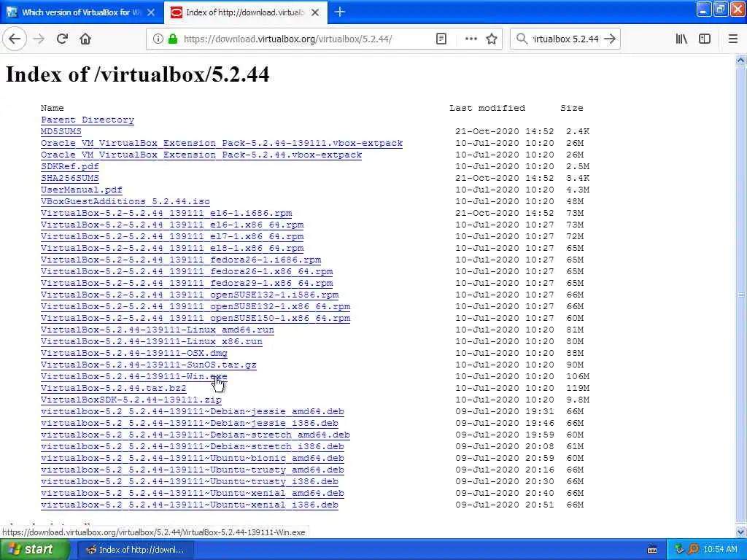Click the search box with 'irtualbox 5.2.44'

[565, 39]
